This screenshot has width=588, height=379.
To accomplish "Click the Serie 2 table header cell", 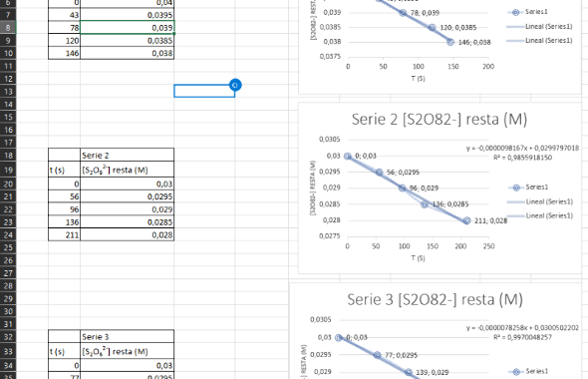I will [x=128, y=155].
